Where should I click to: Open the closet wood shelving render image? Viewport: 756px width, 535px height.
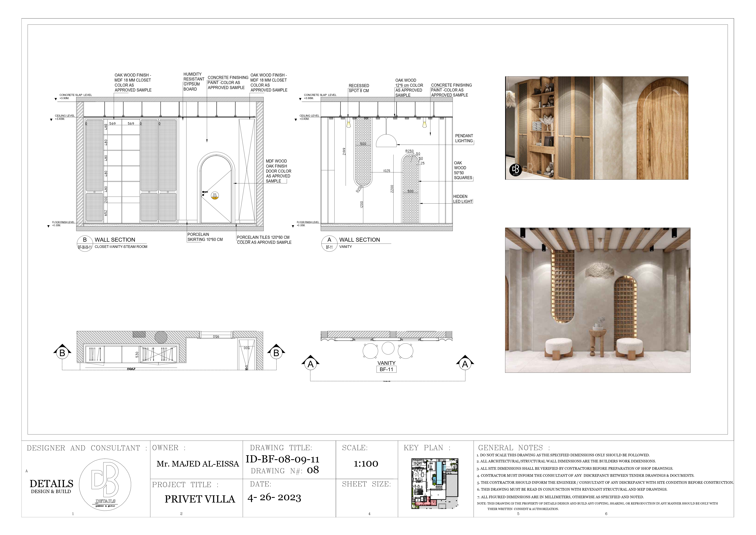[597, 128]
